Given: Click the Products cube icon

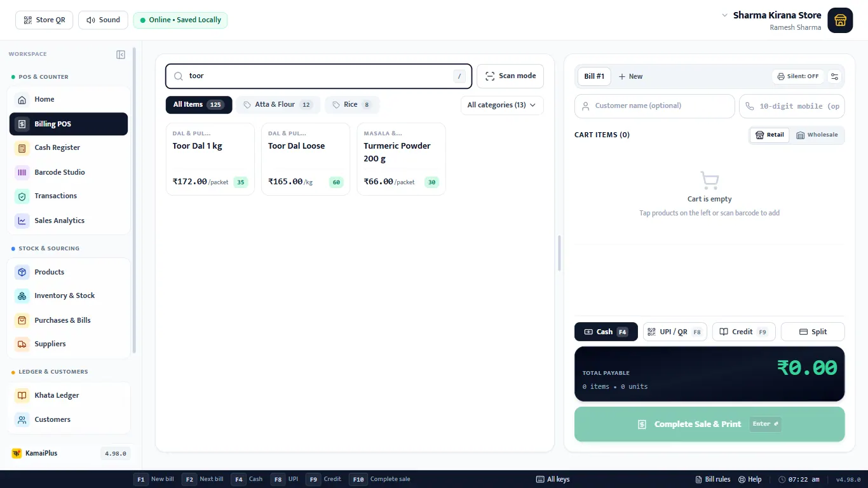Looking at the screenshot, I should pyautogui.click(x=22, y=272).
